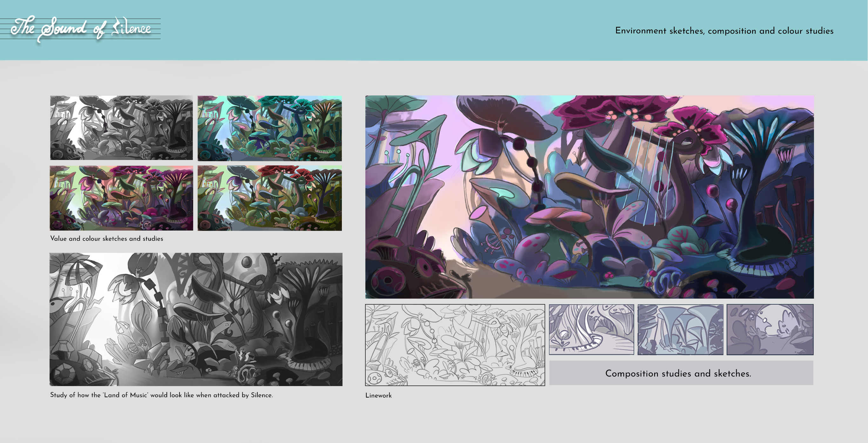Open the large purple environment painting
The height and width of the screenshot is (443, 868).
click(590, 197)
